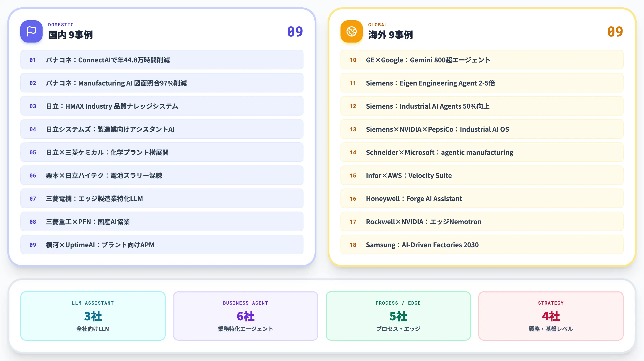Select row 11 Siemens Eigen Engineering Agent

pyautogui.click(x=482, y=83)
